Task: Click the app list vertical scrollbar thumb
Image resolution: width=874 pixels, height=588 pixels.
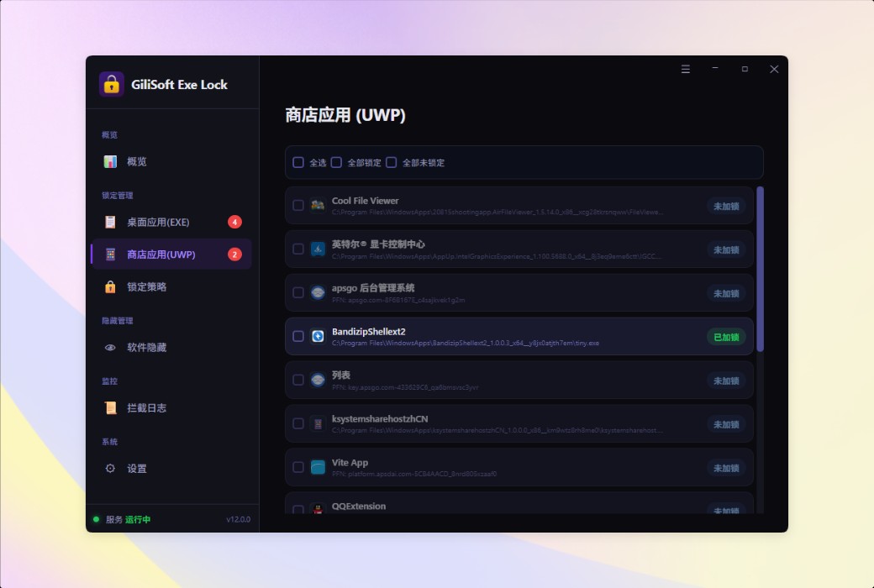Action: click(x=760, y=269)
